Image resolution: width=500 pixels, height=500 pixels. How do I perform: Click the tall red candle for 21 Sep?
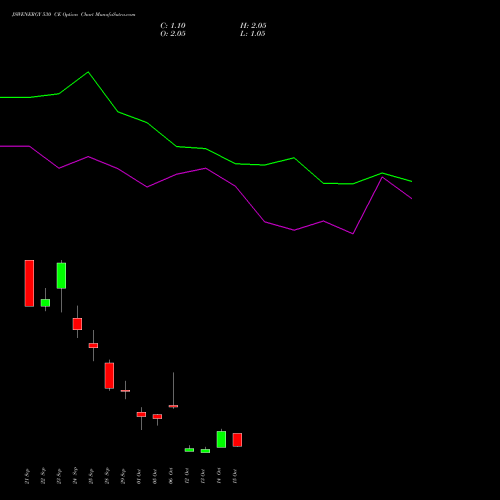[x=29, y=283]
